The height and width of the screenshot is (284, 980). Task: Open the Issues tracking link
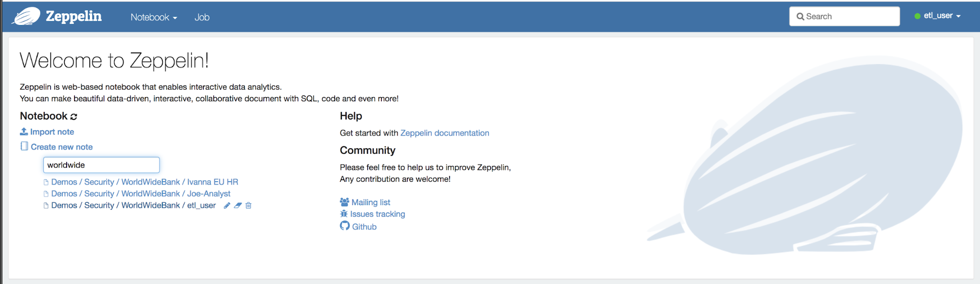pyautogui.click(x=377, y=214)
